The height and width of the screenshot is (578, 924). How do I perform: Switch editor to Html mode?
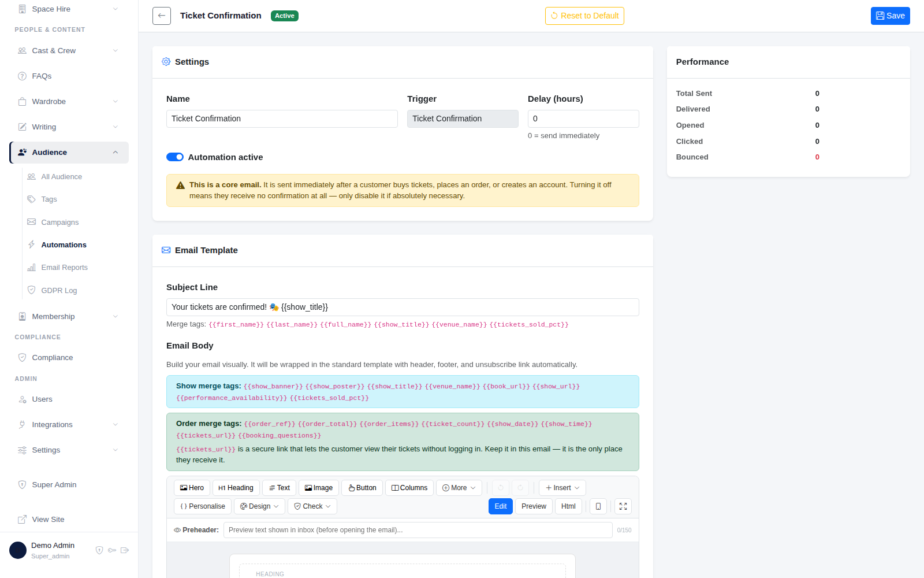pyautogui.click(x=568, y=506)
